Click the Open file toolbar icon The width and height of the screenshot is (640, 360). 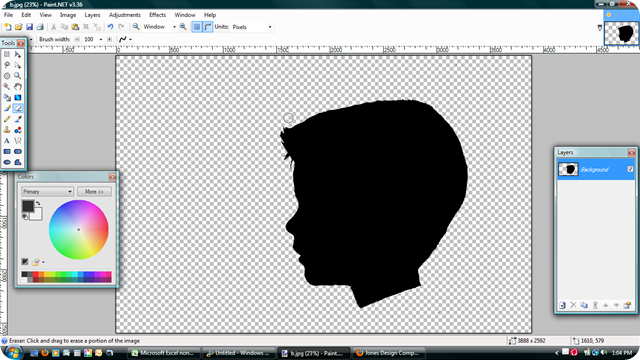click(18, 27)
